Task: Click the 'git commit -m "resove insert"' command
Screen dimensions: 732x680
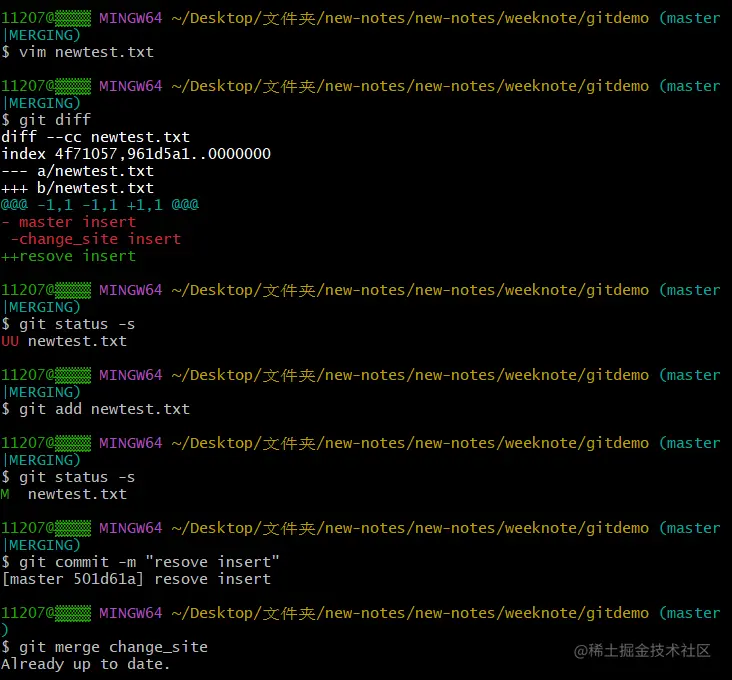Action: 141,561
